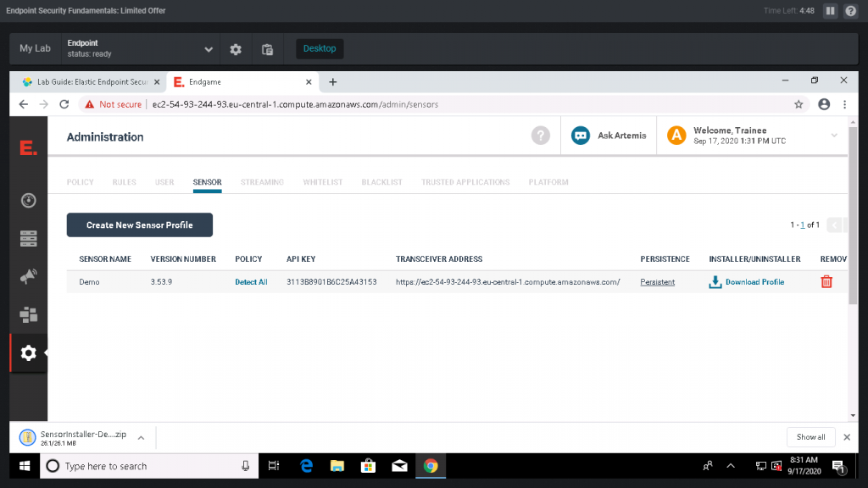868x488 pixels.
Task: Expand the Endpoint status dropdown
Action: (209, 49)
